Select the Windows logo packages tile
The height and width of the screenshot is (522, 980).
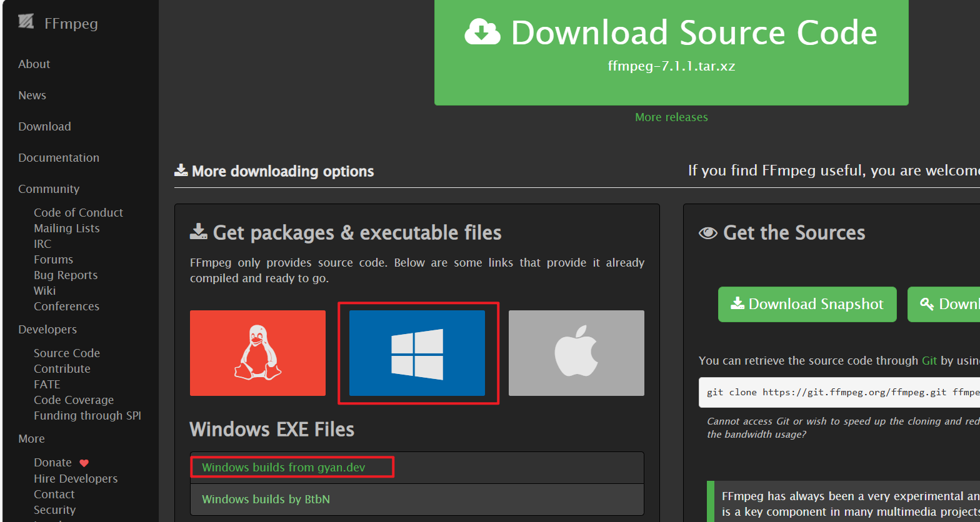pos(417,353)
